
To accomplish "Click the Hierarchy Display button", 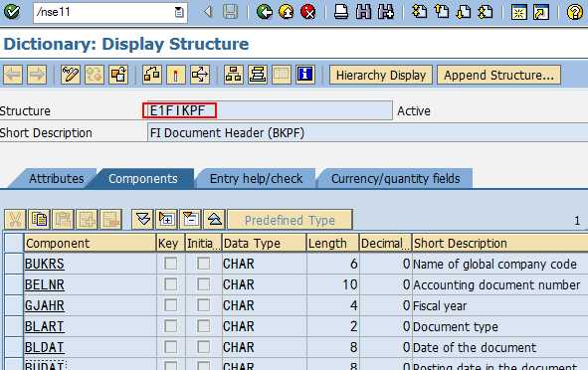I will pos(381,75).
